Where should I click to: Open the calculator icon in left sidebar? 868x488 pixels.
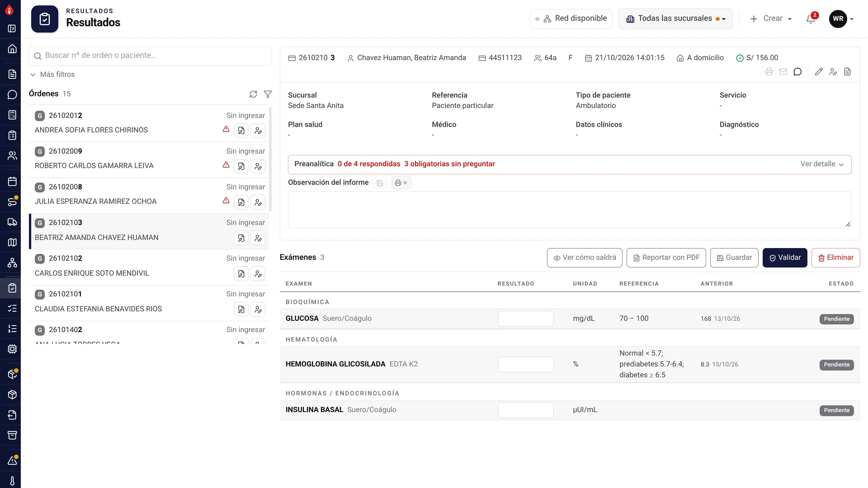(x=12, y=115)
